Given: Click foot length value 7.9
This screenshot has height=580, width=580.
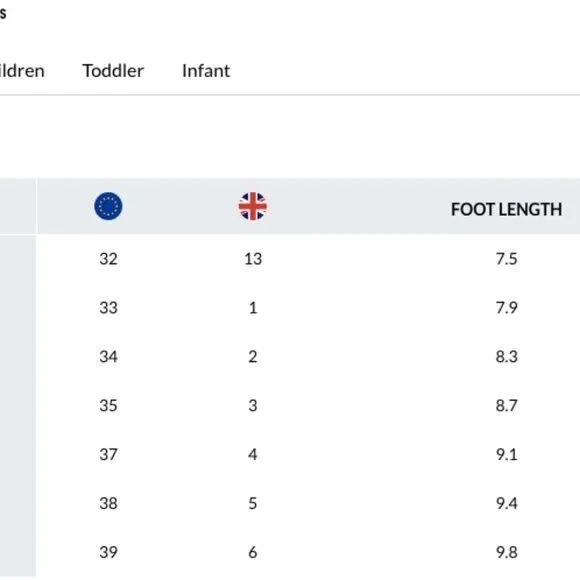Looking at the screenshot, I should 506,308.
